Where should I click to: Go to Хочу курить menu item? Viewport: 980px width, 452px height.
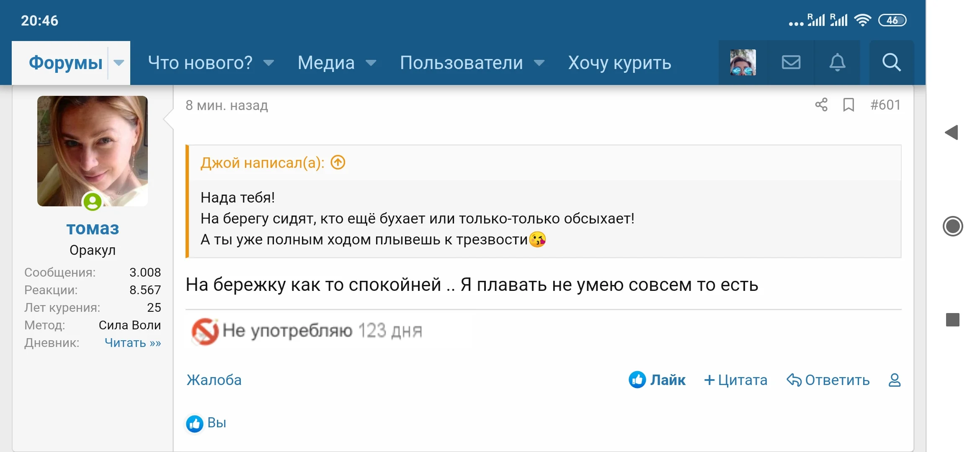[x=619, y=63]
